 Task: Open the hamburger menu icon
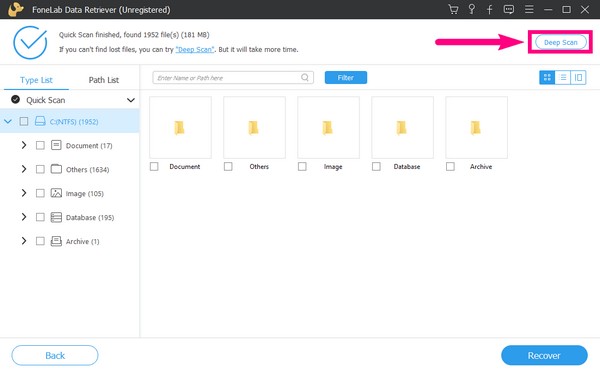(x=529, y=9)
